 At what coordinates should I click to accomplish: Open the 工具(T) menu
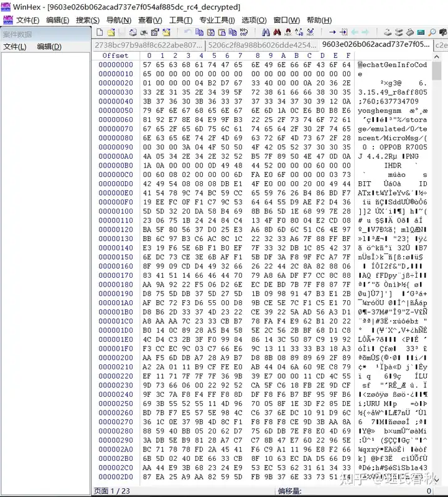click(181, 21)
